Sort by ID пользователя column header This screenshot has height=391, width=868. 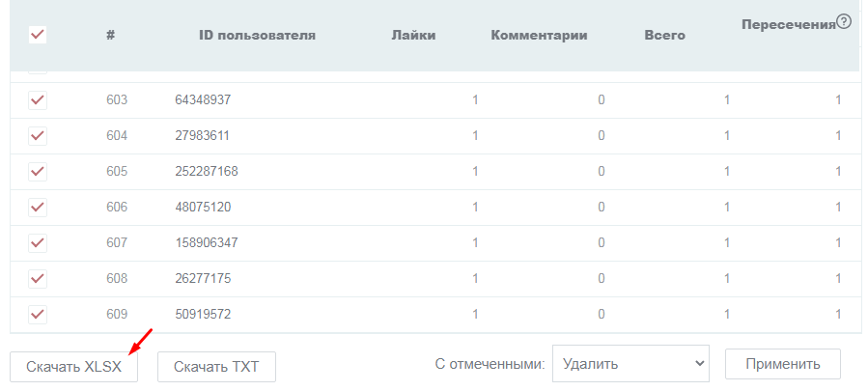[x=257, y=36]
